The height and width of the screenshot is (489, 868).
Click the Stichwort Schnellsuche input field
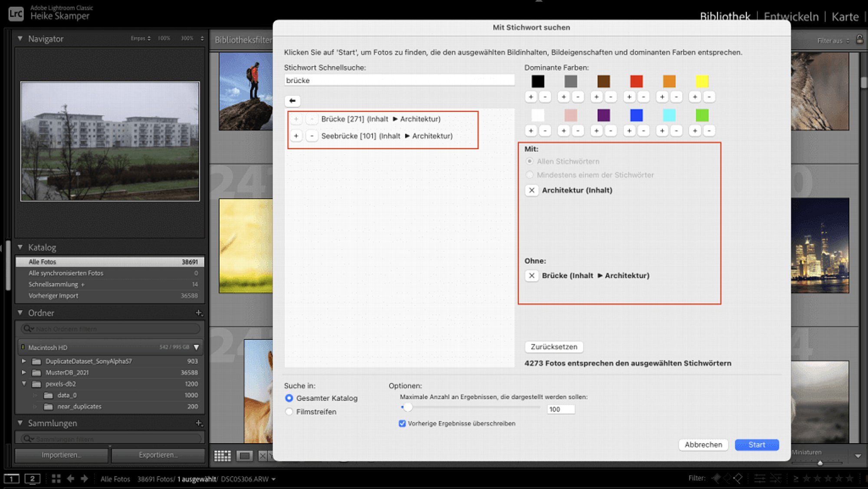[399, 80]
